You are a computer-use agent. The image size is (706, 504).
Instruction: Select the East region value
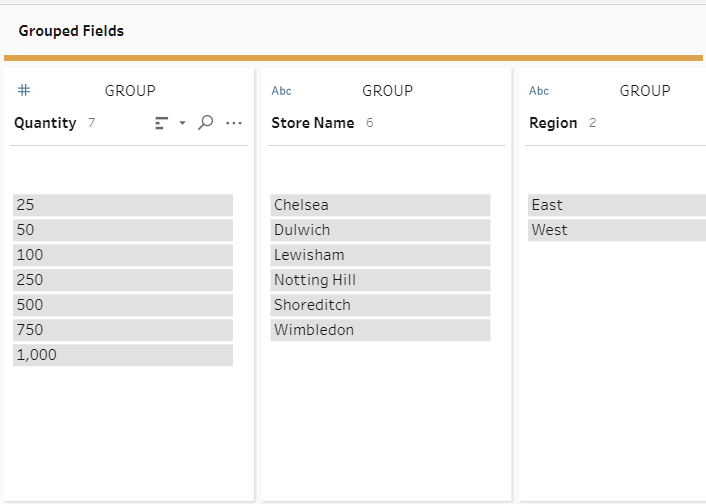615,205
